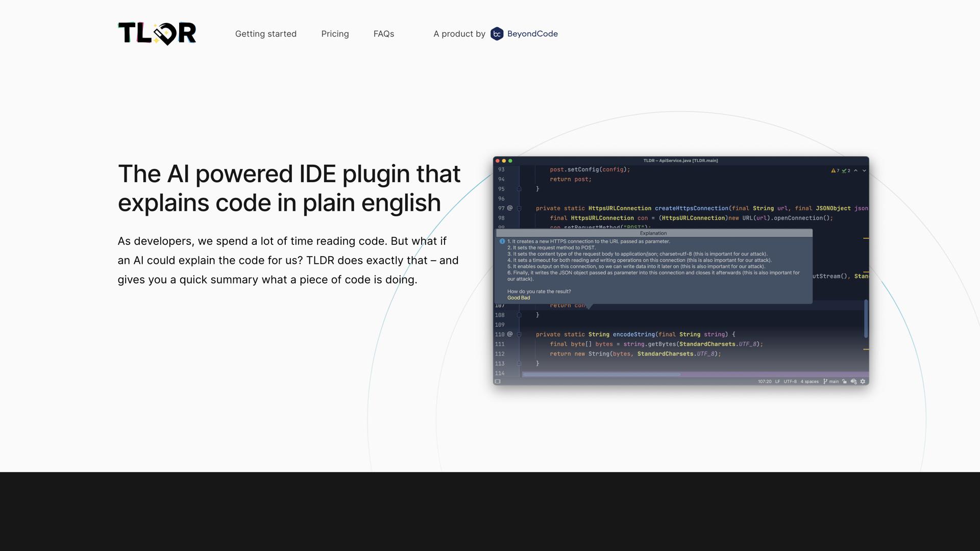The height and width of the screenshot is (551, 980).
Task: Toggle the file lock icon in status bar
Action: point(843,381)
